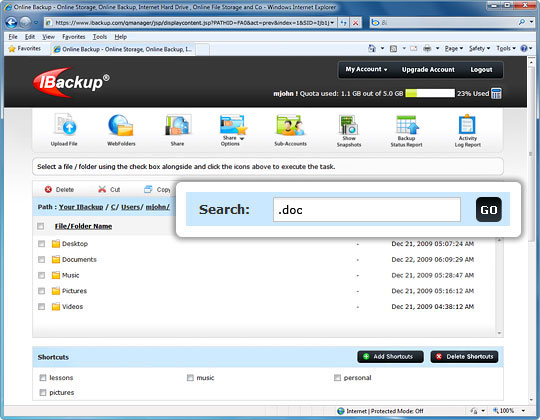This screenshot has height=420, width=540.
Task: Click the browser Back arrow button
Action: (x=11, y=23)
